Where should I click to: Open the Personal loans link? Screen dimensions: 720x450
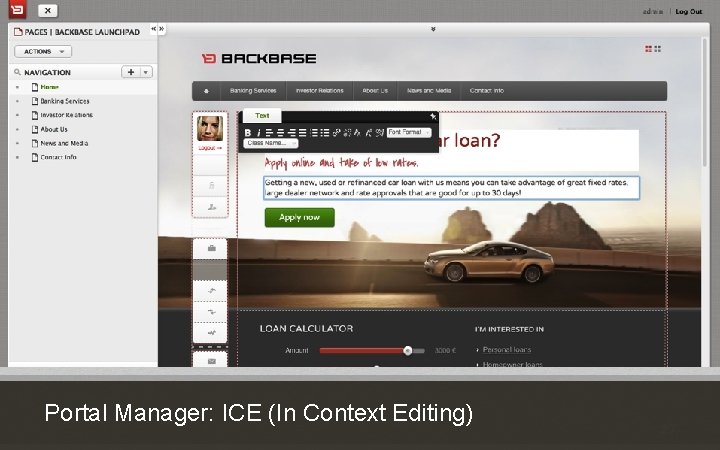click(506, 350)
